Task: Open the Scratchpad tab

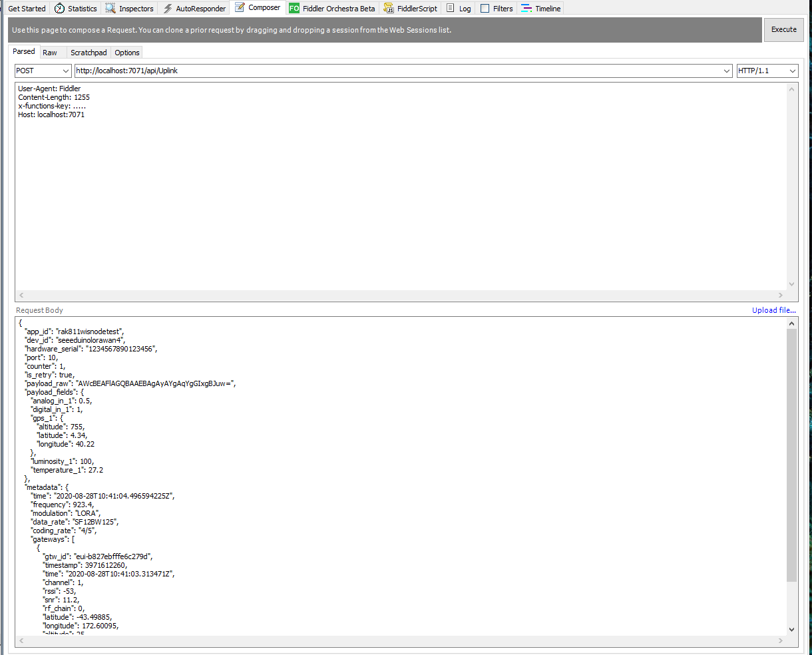Action: point(89,53)
